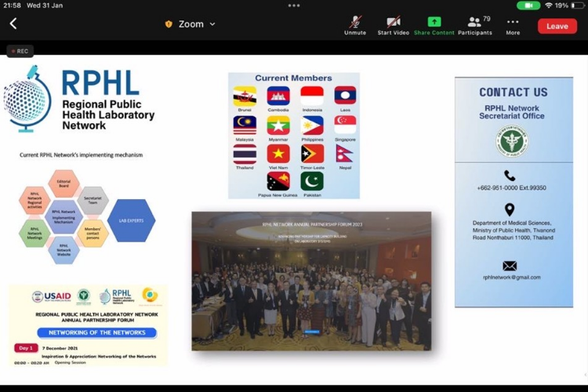588x392 pixels.
Task: Click the envelope email icon
Action: coord(510,266)
